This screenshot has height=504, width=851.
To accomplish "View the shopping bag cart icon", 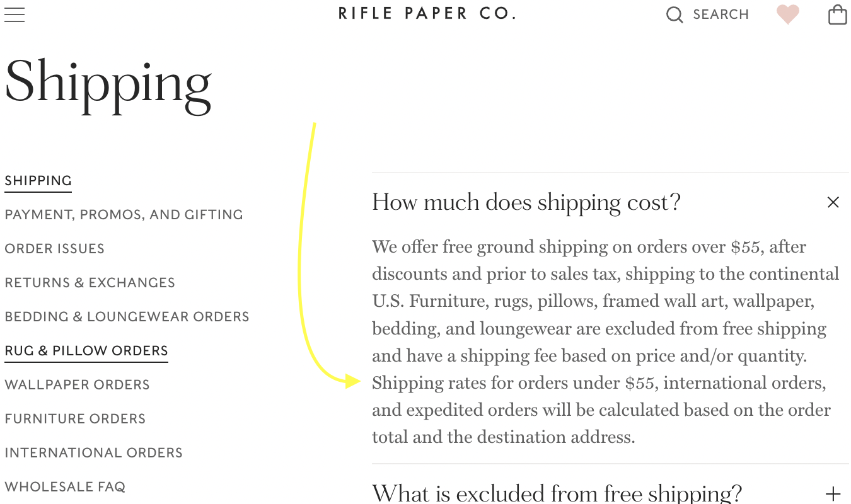I will 837,14.
